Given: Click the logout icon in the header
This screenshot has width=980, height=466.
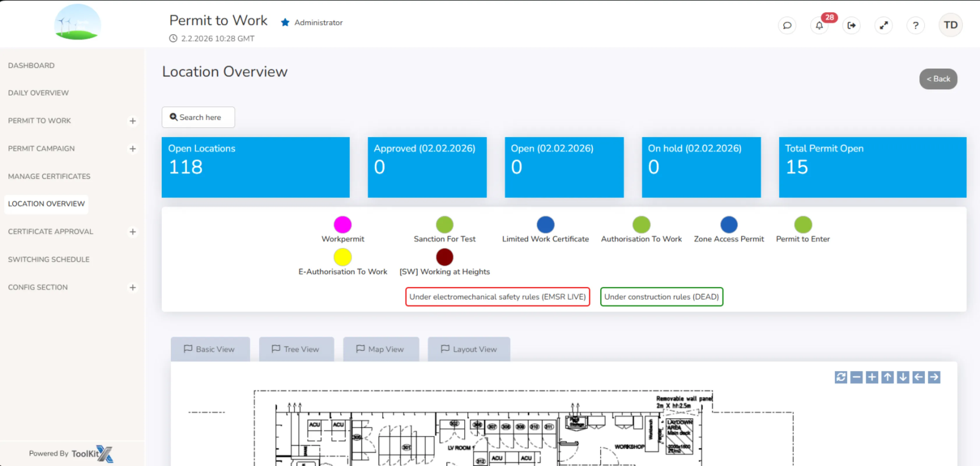Looking at the screenshot, I should coord(852,25).
